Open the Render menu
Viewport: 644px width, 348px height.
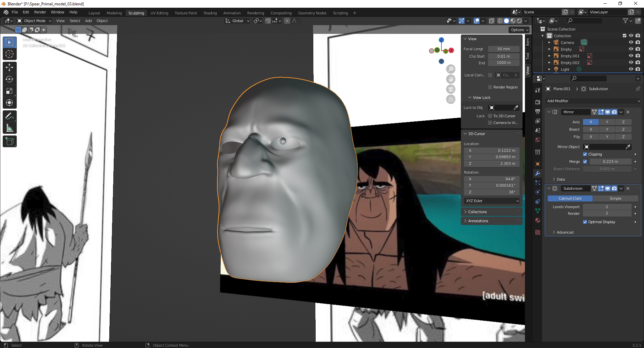(x=40, y=12)
